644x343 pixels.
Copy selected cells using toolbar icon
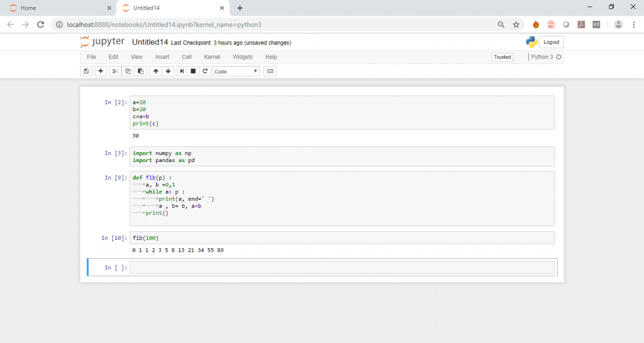(128, 72)
